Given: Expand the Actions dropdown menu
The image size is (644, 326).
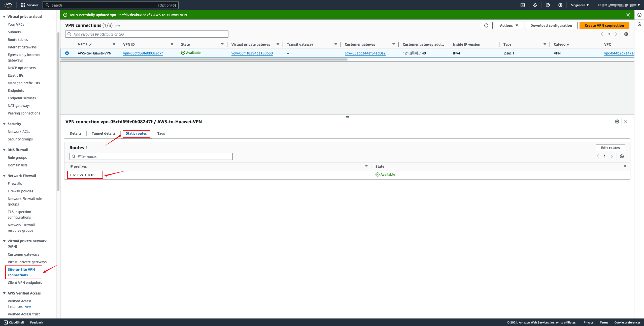Looking at the screenshot, I should click(508, 26).
